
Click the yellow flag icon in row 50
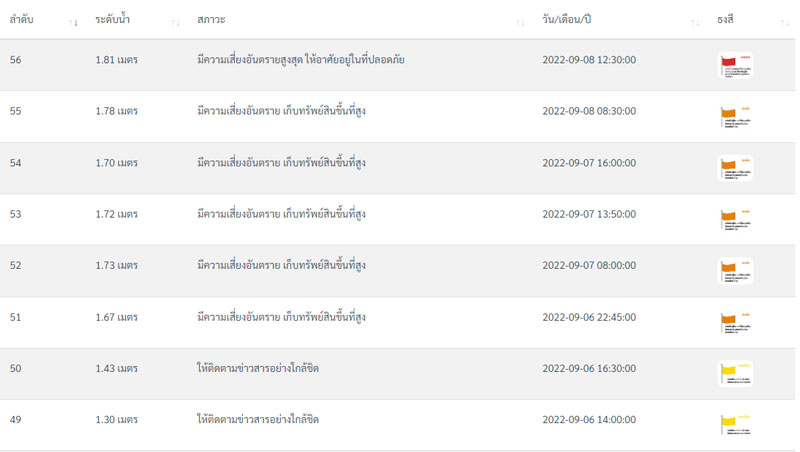(735, 374)
